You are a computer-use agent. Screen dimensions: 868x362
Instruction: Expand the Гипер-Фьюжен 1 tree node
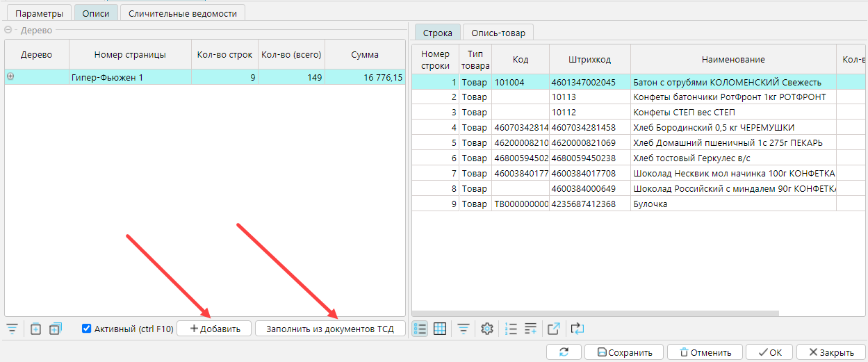(x=10, y=77)
